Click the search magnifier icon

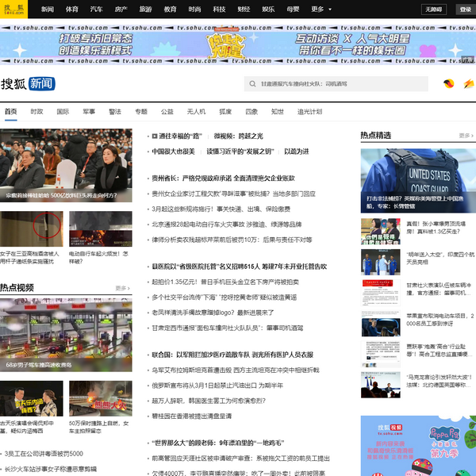click(251, 83)
